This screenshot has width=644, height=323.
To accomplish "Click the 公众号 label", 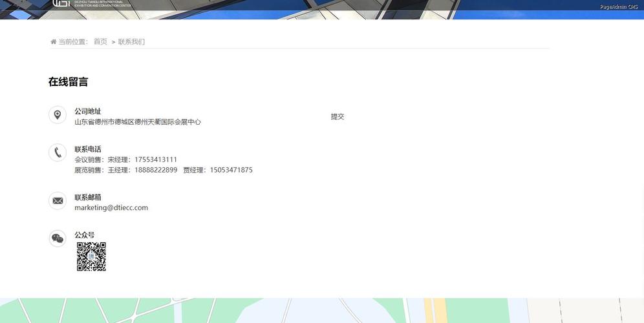I will coord(85,235).
